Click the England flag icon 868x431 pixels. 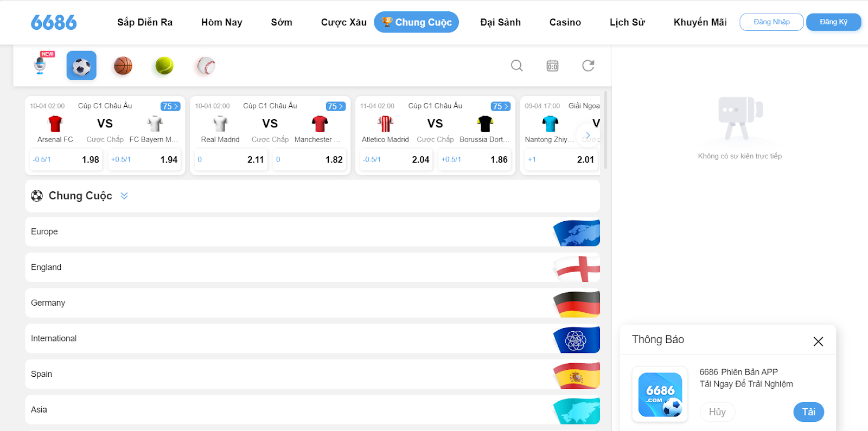point(577,268)
